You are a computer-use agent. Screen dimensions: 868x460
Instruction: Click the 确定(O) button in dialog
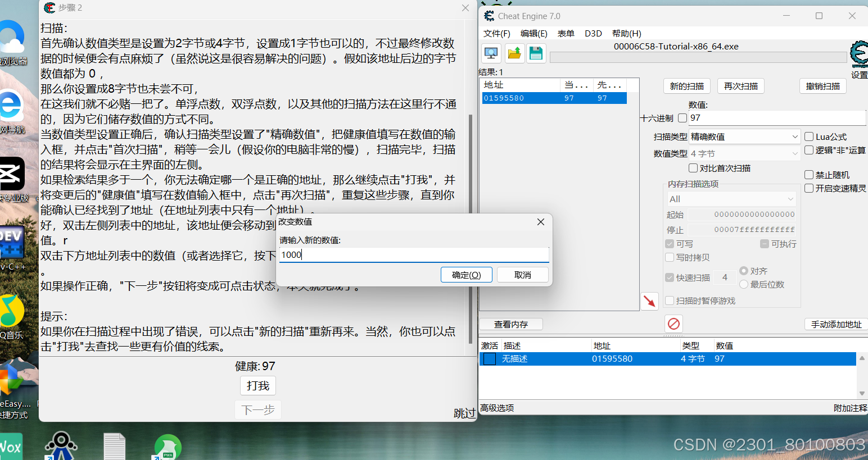[x=467, y=275]
